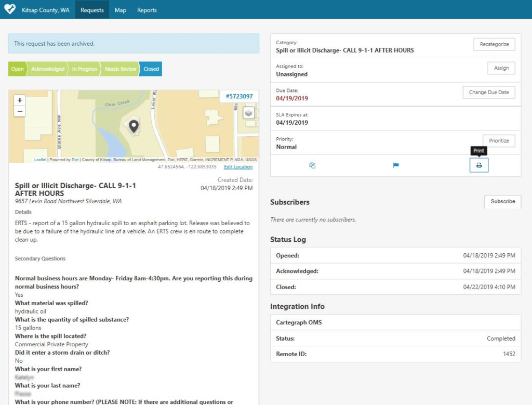The height and width of the screenshot is (405, 532).
Task: Click the Edit Location link
Action: tap(238, 166)
